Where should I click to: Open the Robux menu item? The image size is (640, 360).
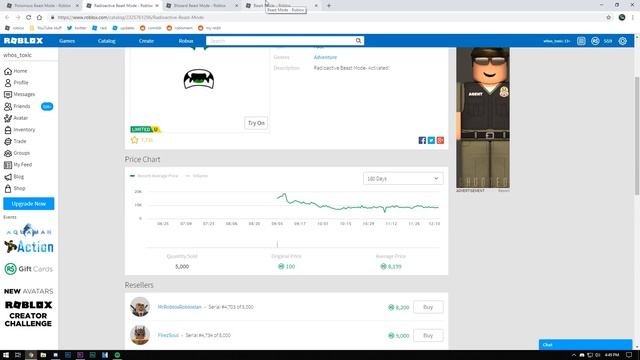pos(186,41)
